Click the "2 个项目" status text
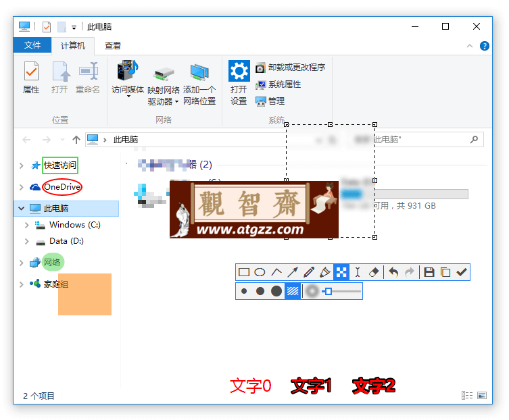 pos(39,396)
